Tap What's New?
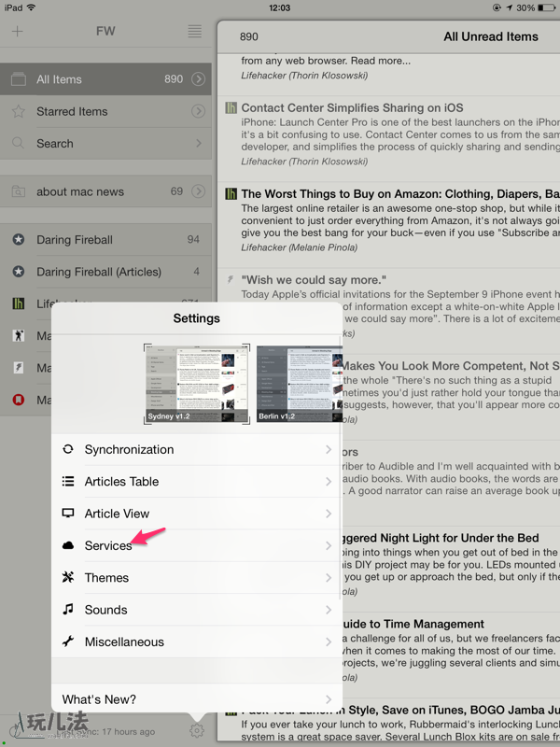The image size is (560, 747). click(x=196, y=699)
